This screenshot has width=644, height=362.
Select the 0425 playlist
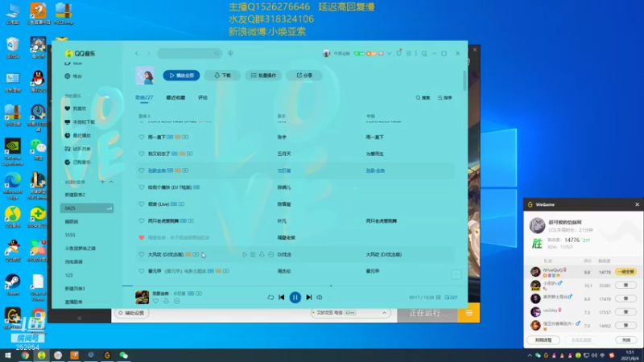point(87,208)
